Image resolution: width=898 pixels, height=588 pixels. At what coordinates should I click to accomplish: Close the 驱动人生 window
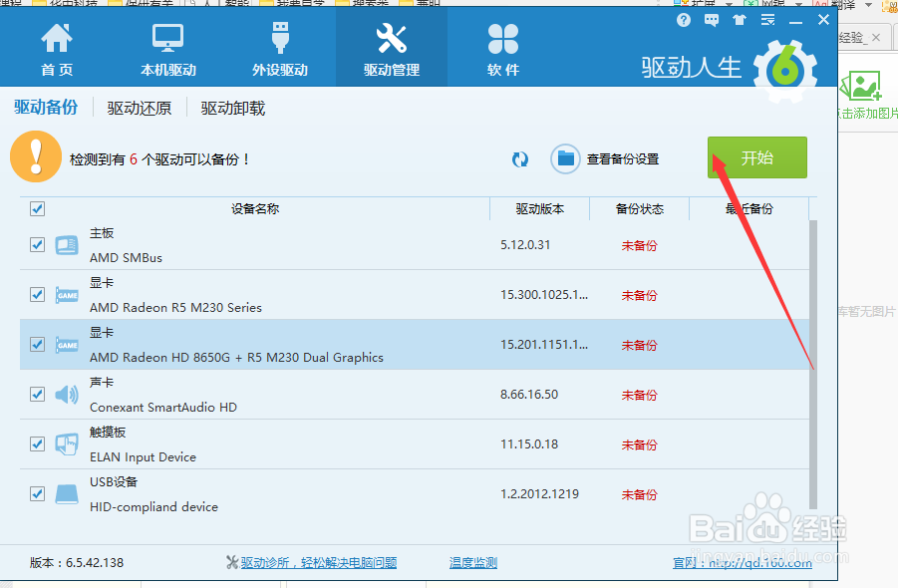coord(823,20)
